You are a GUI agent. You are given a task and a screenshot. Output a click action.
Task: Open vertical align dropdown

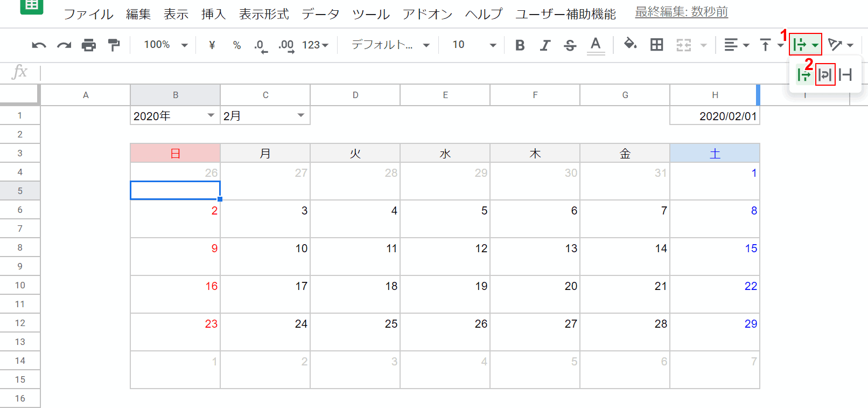click(x=771, y=45)
